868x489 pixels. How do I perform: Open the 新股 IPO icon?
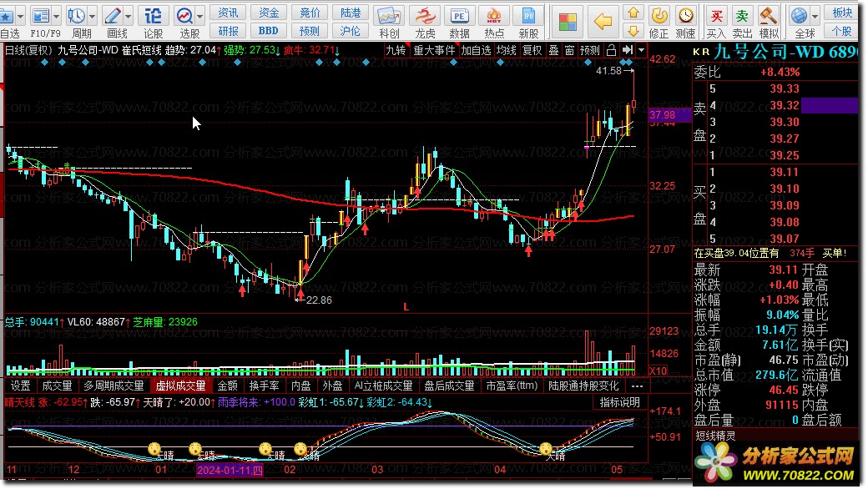pos(528,16)
